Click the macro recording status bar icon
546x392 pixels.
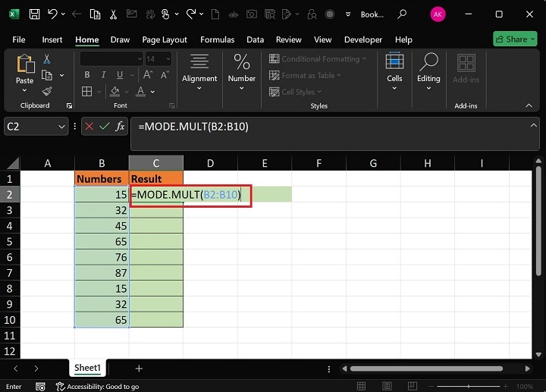(40, 387)
